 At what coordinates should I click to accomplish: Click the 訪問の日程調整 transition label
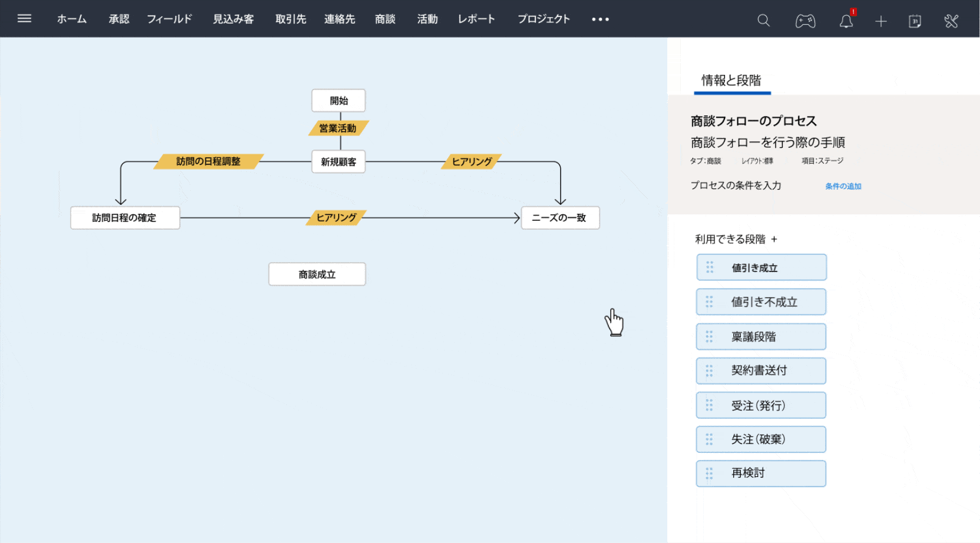(208, 161)
